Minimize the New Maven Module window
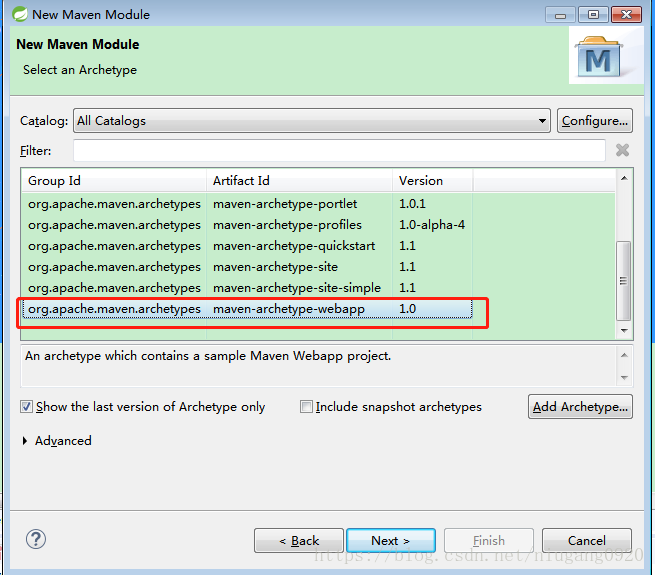This screenshot has height=575, width=655. click(x=560, y=15)
